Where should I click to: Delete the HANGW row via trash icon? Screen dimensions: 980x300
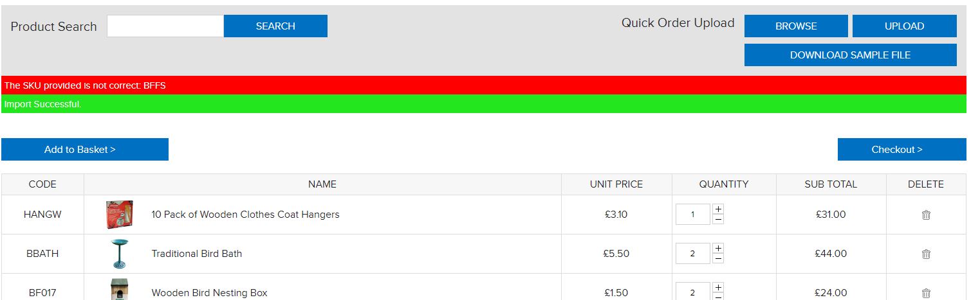click(926, 215)
